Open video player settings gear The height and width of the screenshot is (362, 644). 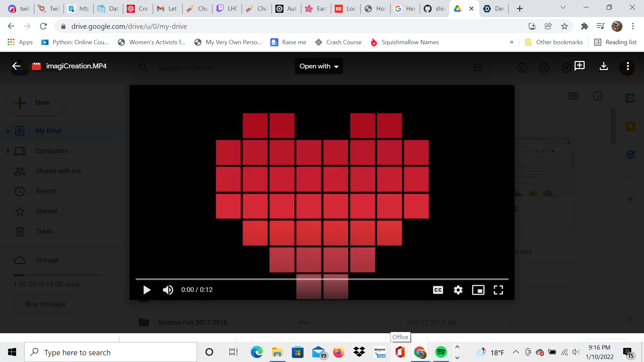pyautogui.click(x=458, y=290)
